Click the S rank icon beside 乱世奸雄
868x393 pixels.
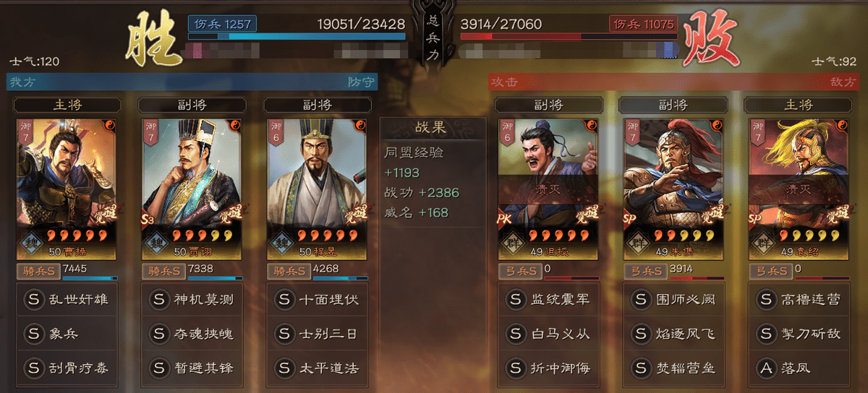point(33,299)
